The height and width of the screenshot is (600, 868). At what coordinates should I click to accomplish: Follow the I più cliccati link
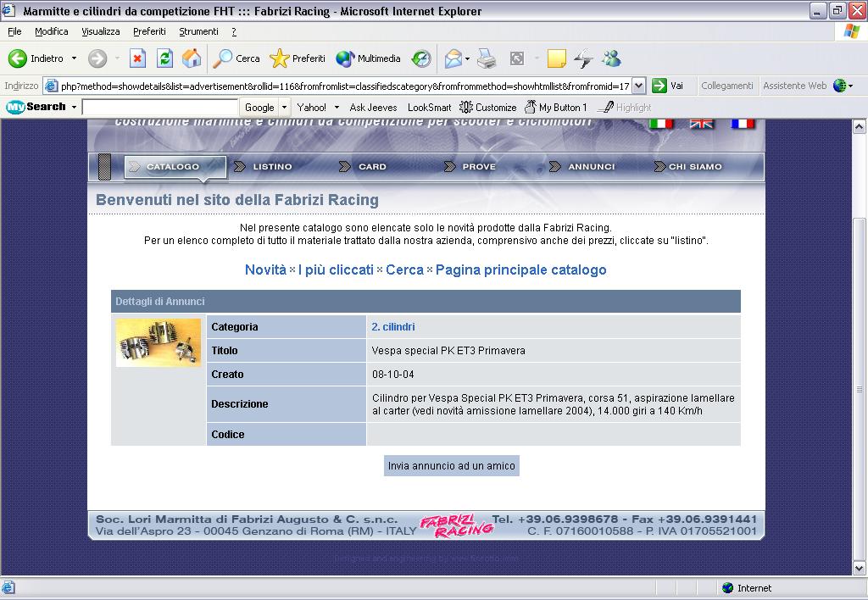click(x=336, y=270)
